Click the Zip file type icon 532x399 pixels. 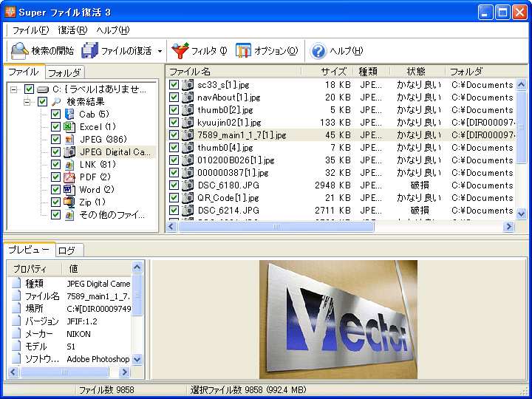[x=69, y=202]
